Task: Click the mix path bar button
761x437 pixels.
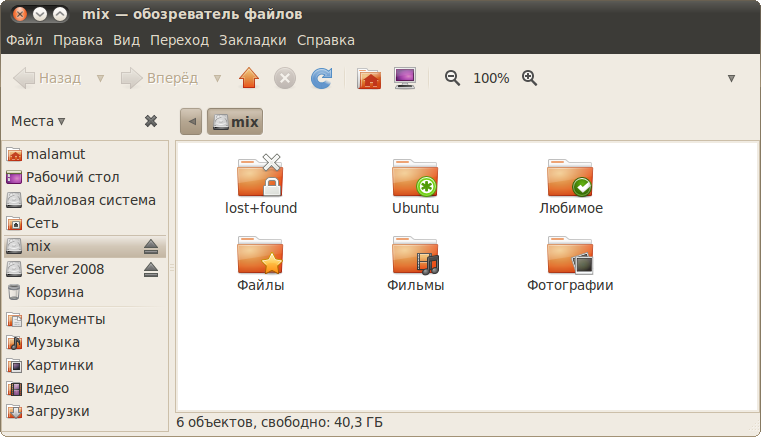Action: pos(235,121)
